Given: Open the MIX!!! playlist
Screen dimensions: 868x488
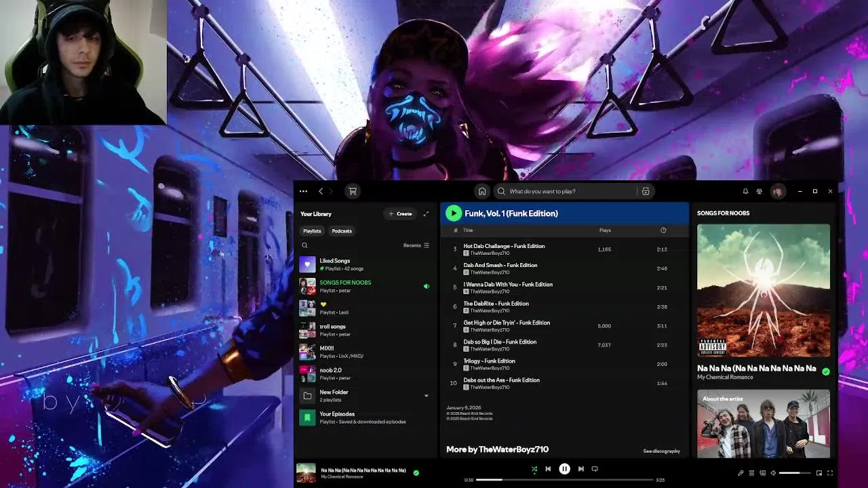Looking at the screenshot, I should 366,352.
